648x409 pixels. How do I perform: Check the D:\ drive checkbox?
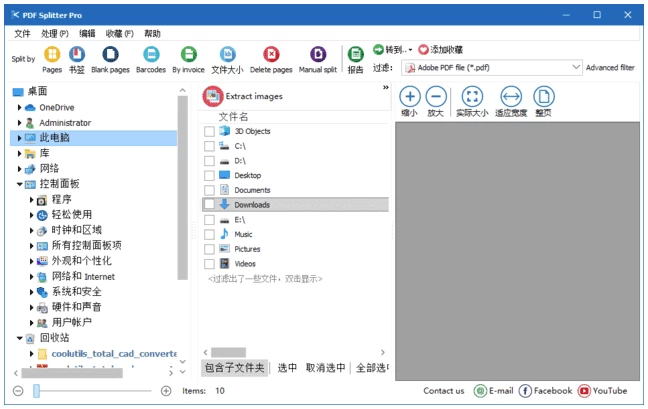coord(210,161)
